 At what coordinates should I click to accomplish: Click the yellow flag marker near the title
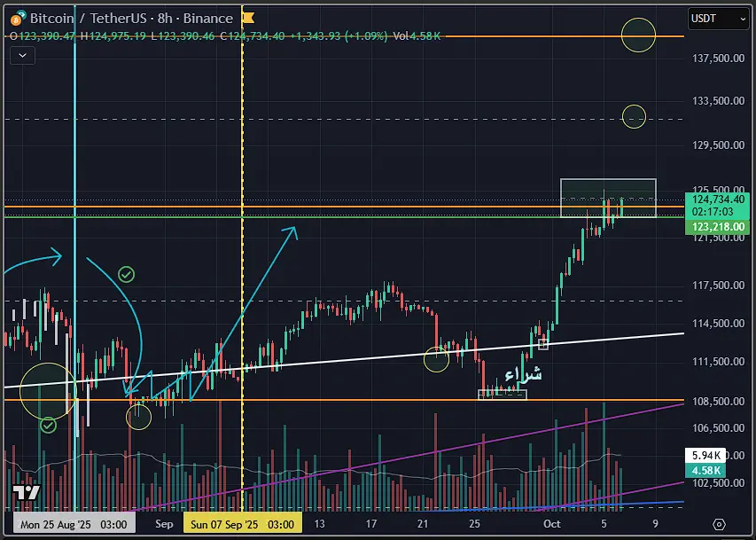248,18
